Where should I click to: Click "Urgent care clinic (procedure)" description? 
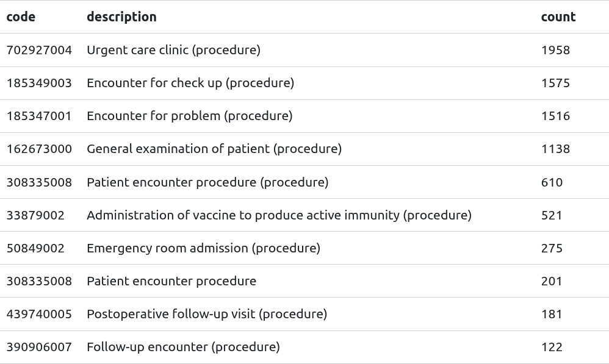(x=173, y=50)
